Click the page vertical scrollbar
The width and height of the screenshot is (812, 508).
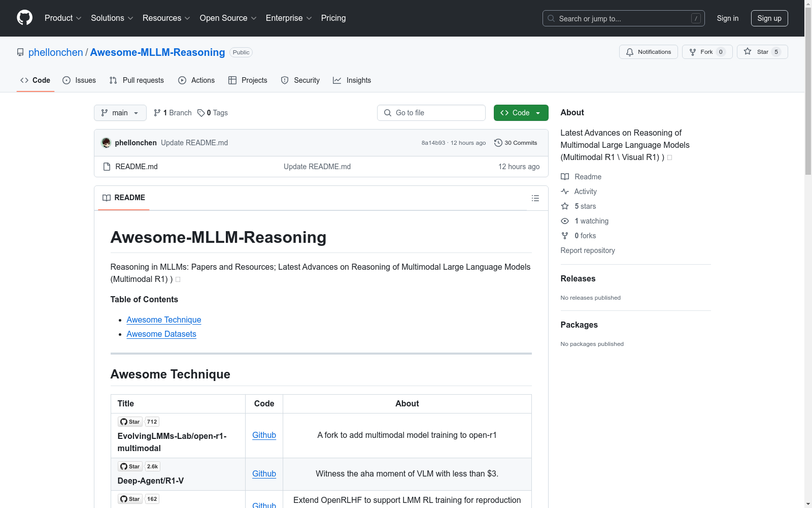coord(808,91)
